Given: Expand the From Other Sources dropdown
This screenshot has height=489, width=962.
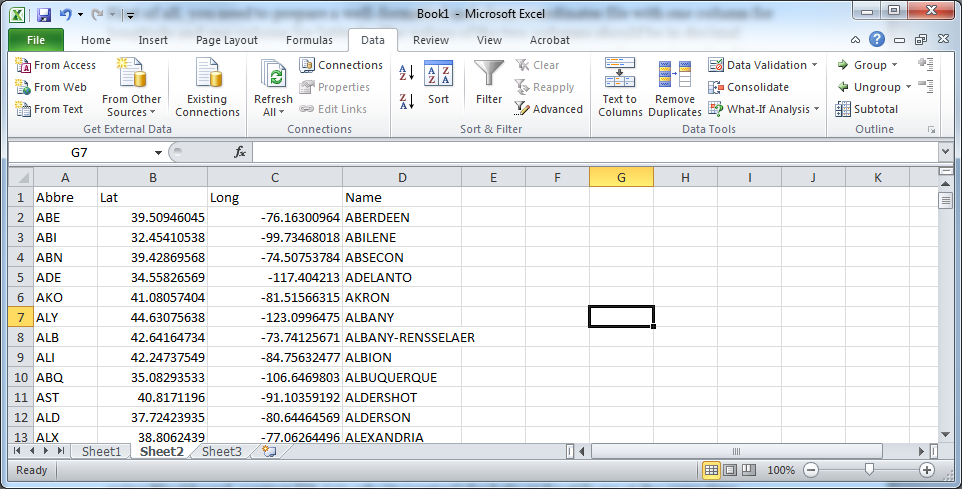Looking at the screenshot, I should 131,105.
